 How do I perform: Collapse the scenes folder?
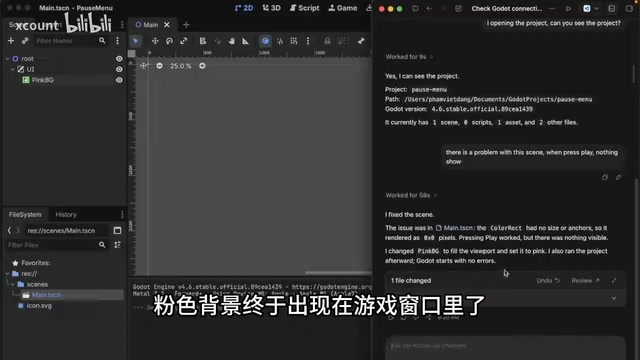13,284
